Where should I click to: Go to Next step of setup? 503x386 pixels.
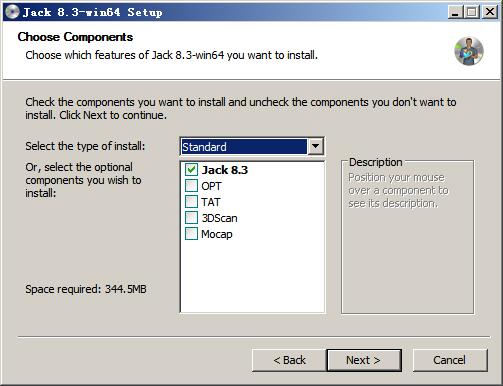[364, 360]
